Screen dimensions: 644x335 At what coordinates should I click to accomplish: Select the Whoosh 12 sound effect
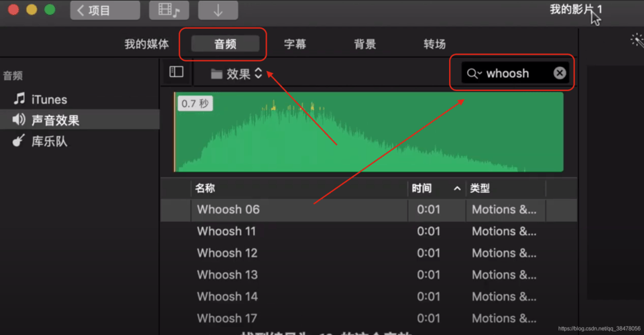[369, 253]
